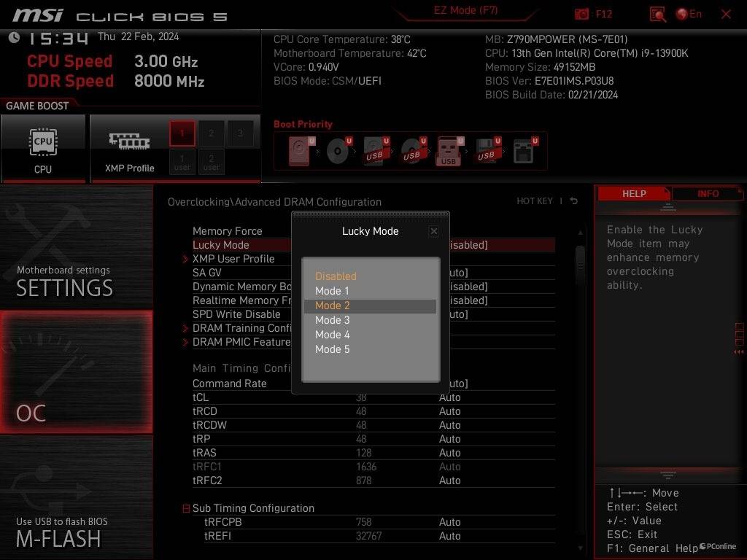Viewport: 747px width, 560px height.
Task: Click the USB key boot device icon
Action: click(449, 151)
